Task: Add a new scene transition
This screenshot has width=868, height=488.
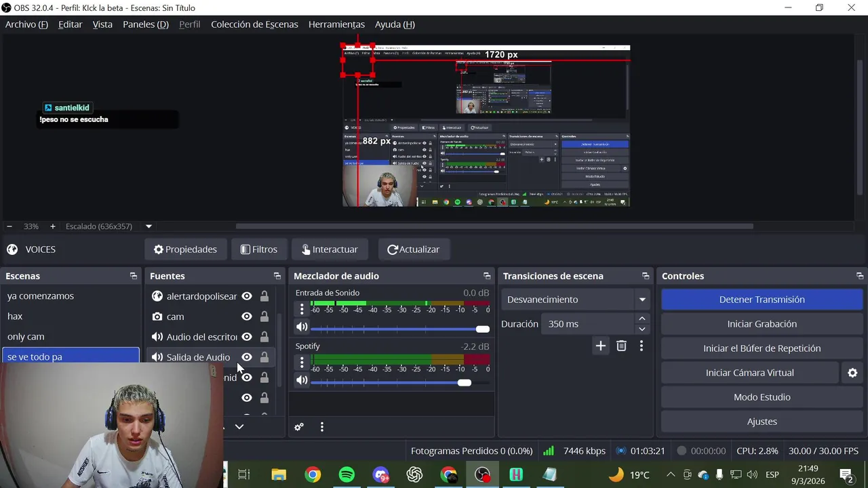Action: [600, 346]
